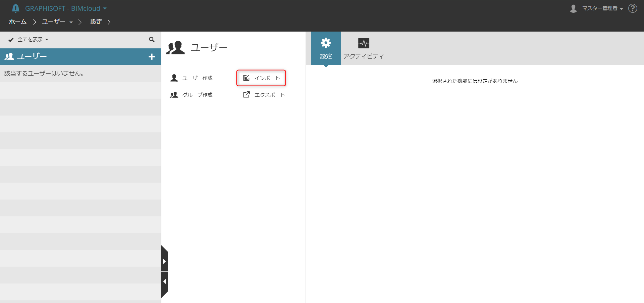
Task: Collapse panel with left arrow handle
Action: coord(164,282)
